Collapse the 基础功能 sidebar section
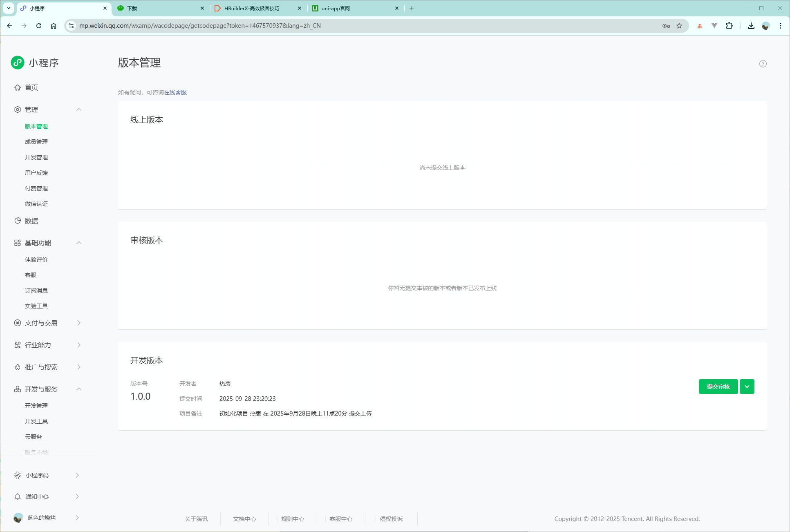Screen dimensions: 790x532 point(79,243)
